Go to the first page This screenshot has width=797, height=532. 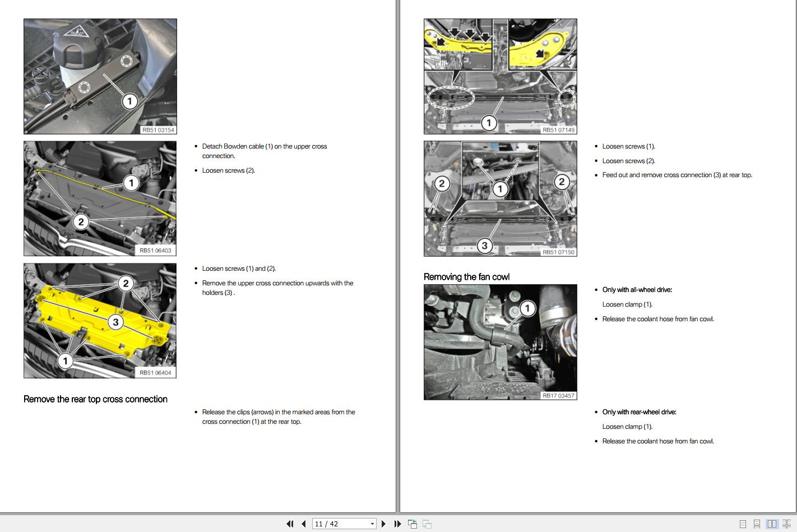tap(290, 524)
